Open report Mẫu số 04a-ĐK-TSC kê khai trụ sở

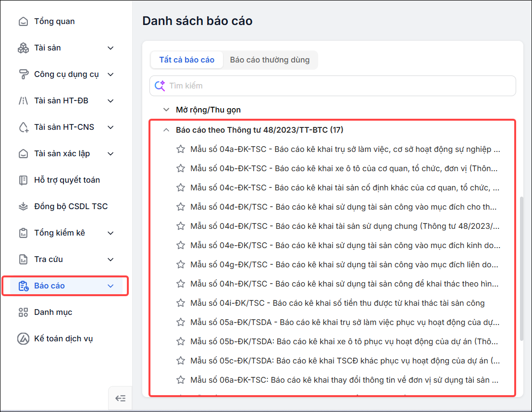pos(345,150)
